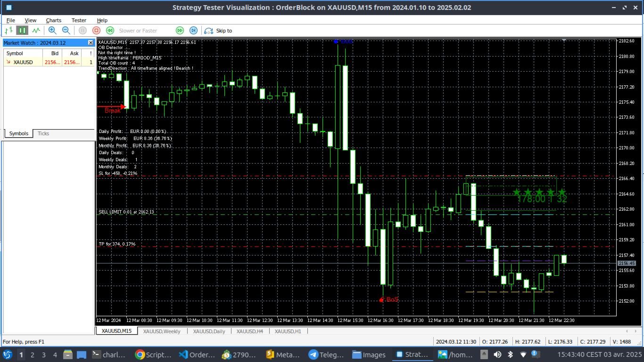The image size is (644, 362).
Task: Zoom in on the chart
Action: [x=52, y=30]
